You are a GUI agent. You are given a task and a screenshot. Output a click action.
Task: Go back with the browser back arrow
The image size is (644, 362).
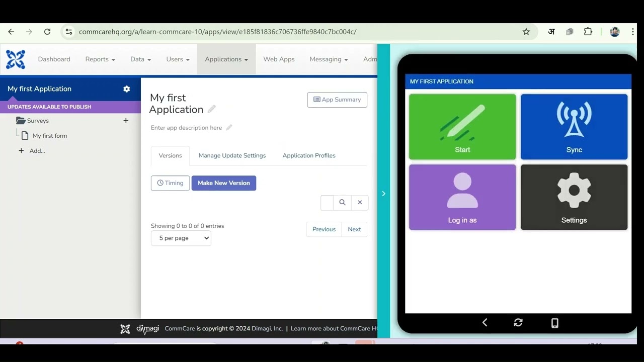tap(11, 32)
